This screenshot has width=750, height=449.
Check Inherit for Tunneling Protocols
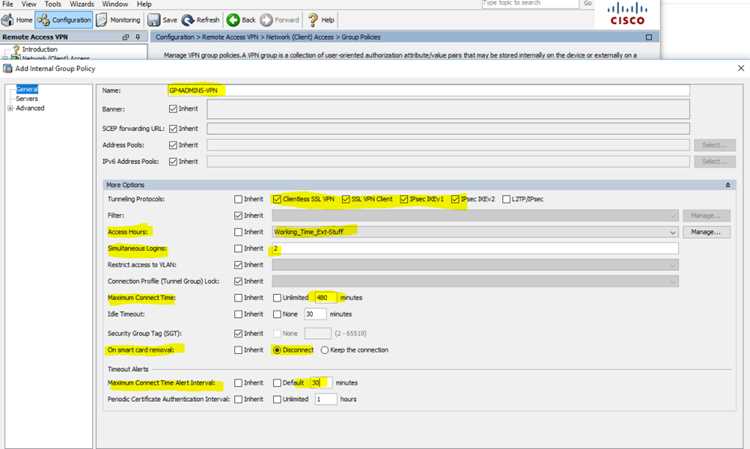[x=238, y=199]
